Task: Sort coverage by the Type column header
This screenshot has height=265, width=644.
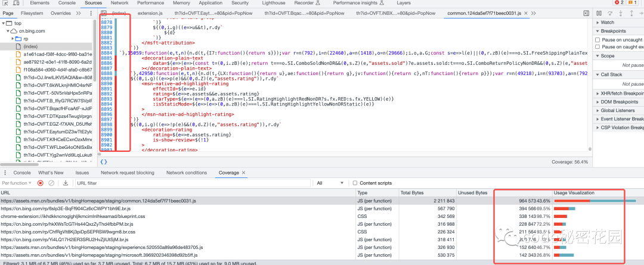Action: [377, 193]
